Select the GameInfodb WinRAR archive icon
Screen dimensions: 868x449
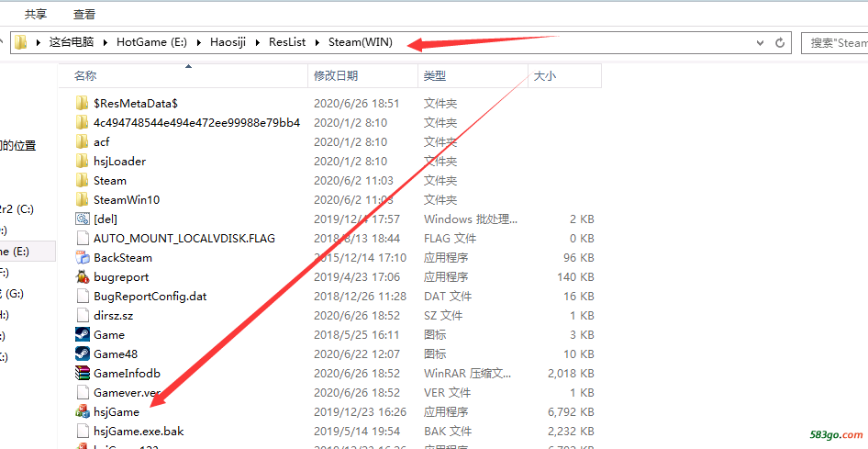click(83, 373)
